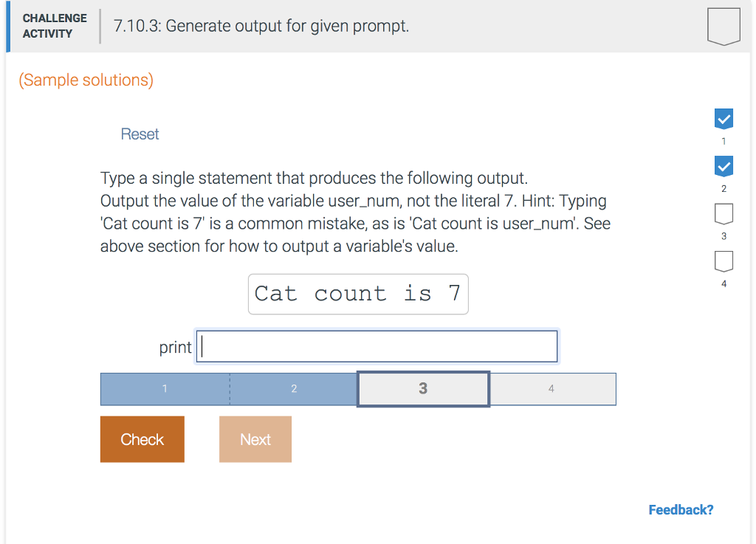Select segment 1 of the progress bar
The height and width of the screenshot is (544, 756).
(165, 389)
